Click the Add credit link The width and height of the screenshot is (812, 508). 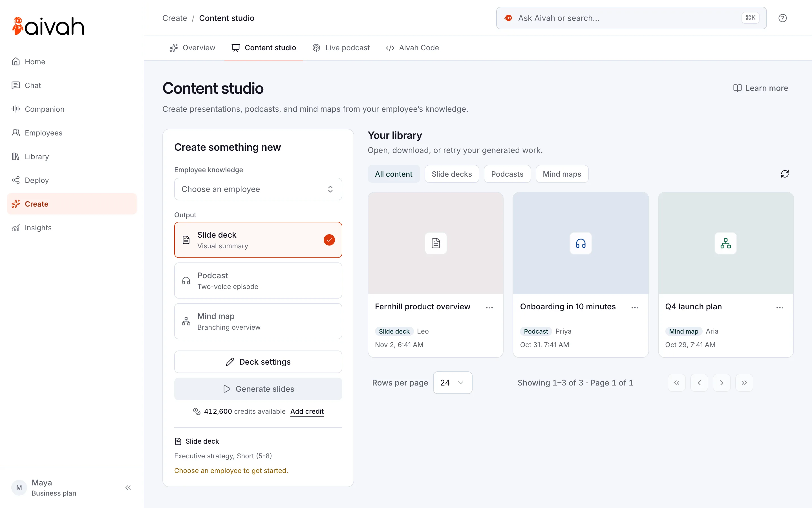click(307, 411)
